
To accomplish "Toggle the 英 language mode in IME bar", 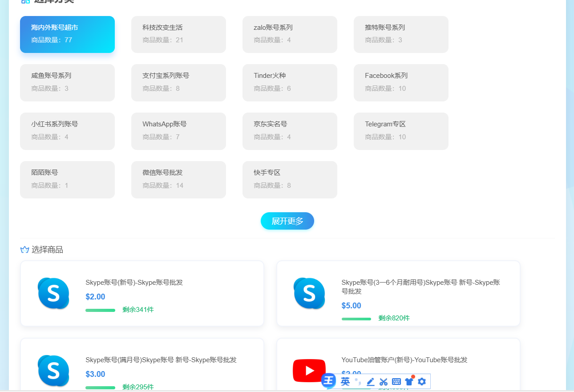I will 345,381.
